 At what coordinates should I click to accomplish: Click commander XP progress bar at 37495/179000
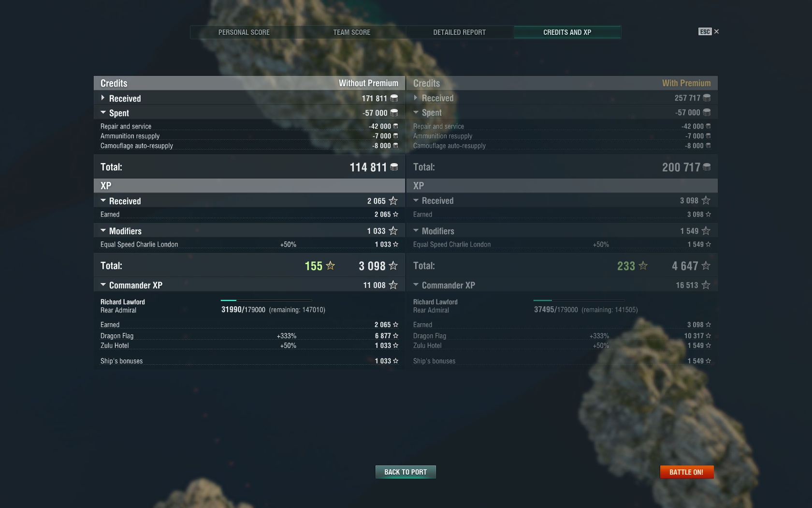(x=579, y=300)
